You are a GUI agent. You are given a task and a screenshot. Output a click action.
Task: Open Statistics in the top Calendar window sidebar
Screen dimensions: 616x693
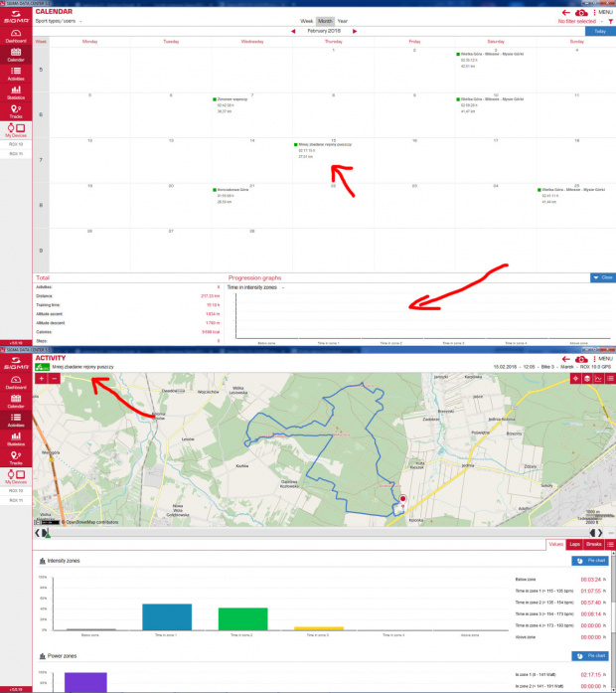coord(16,94)
